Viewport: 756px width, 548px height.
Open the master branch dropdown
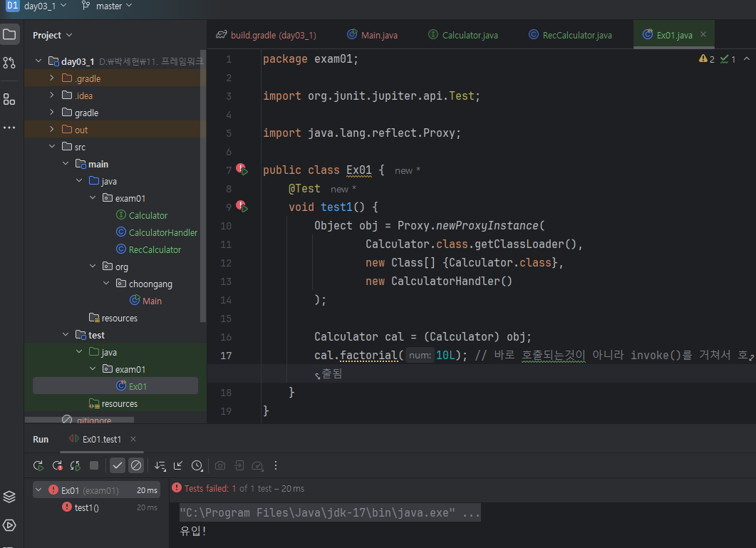(107, 6)
